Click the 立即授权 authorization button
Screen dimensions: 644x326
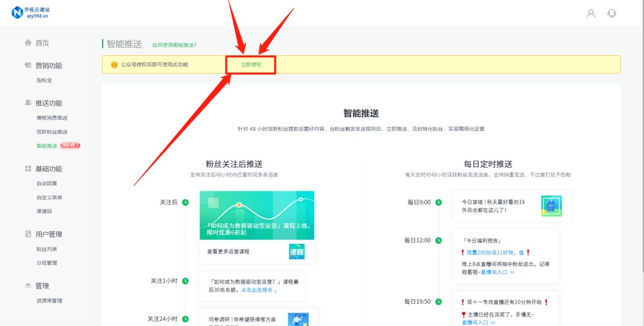pyautogui.click(x=252, y=65)
